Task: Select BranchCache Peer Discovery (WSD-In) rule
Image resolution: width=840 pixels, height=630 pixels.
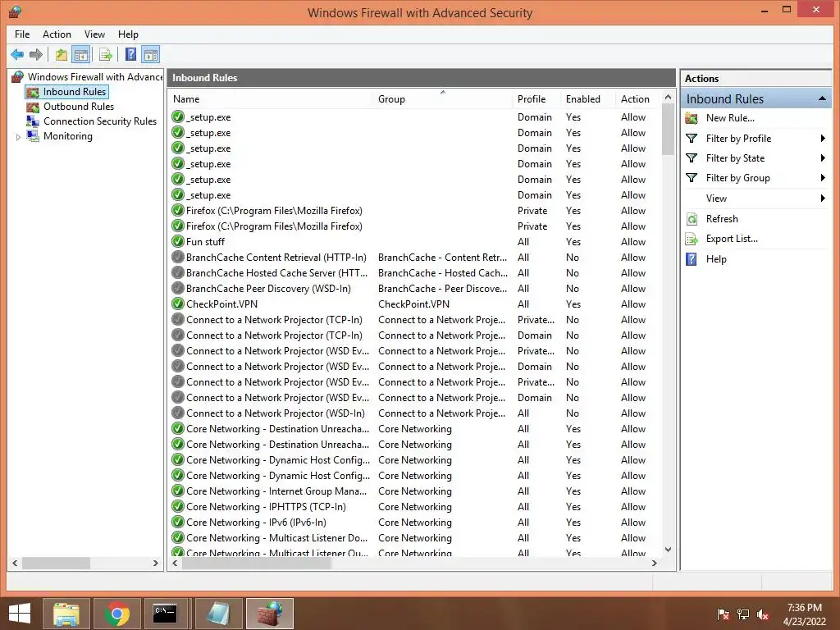Action: point(416,288)
